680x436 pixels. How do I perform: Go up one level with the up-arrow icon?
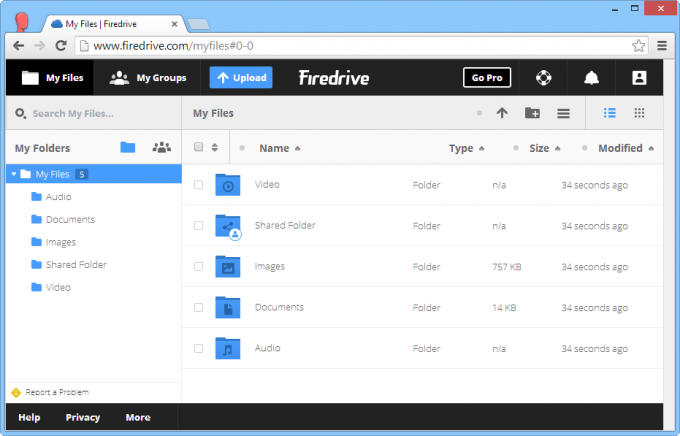[x=502, y=113]
